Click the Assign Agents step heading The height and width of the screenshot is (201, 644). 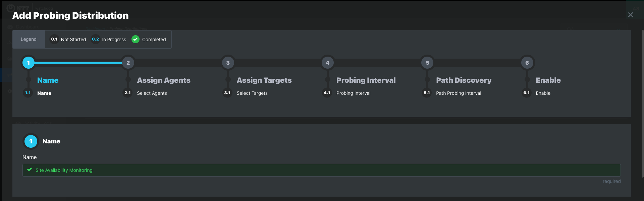[x=164, y=80]
